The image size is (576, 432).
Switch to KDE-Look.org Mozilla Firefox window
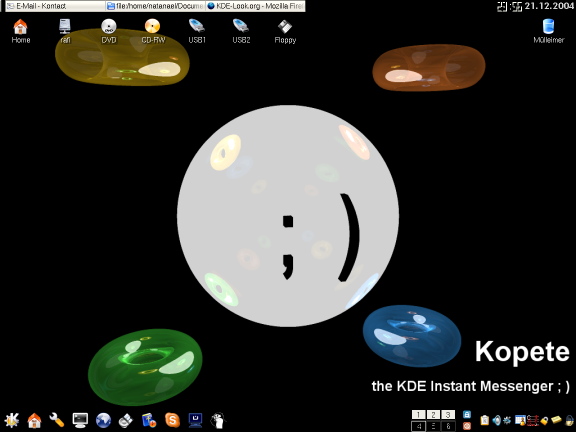pos(255,6)
